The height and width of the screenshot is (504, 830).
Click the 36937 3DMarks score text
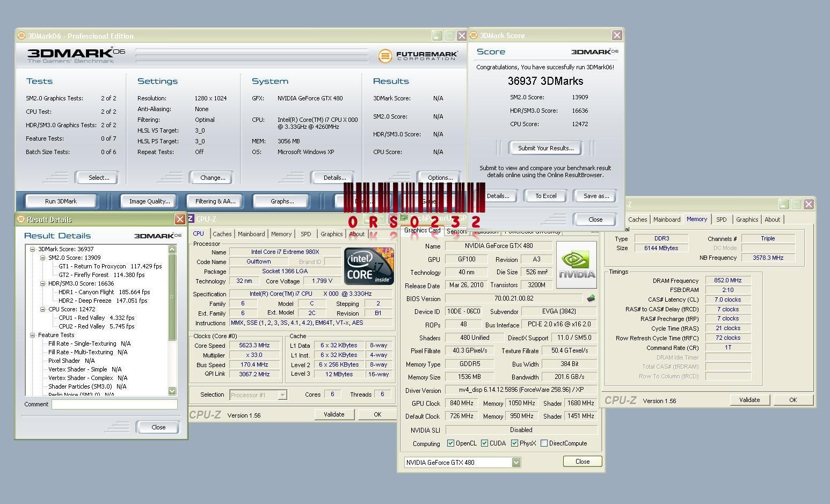[x=545, y=81]
